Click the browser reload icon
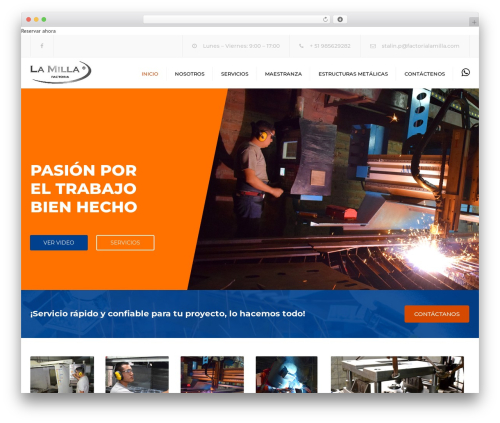Image resolution: width=500 pixels, height=423 pixels. (x=325, y=19)
